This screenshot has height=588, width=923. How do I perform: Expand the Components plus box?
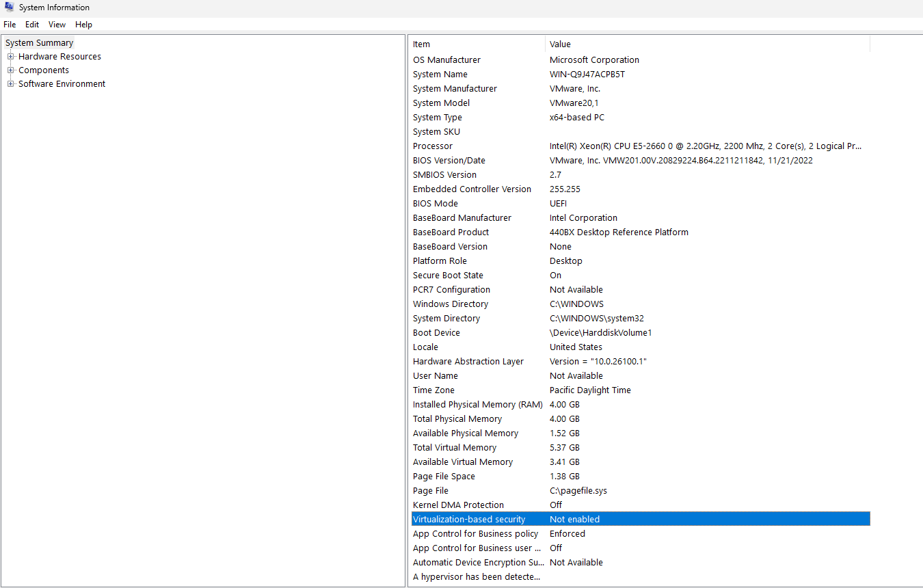click(x=10, y=70)
